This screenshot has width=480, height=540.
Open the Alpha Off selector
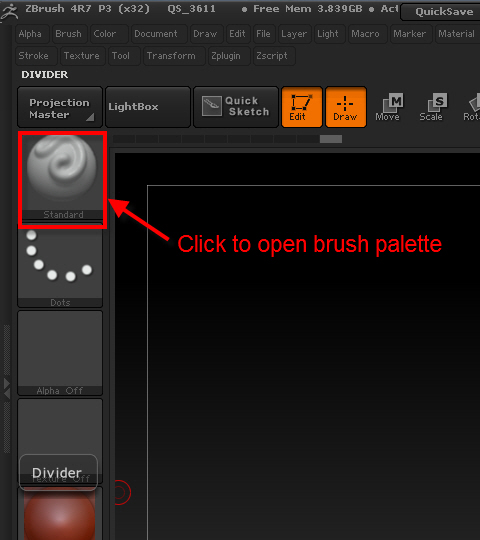(x=60, y=353)
